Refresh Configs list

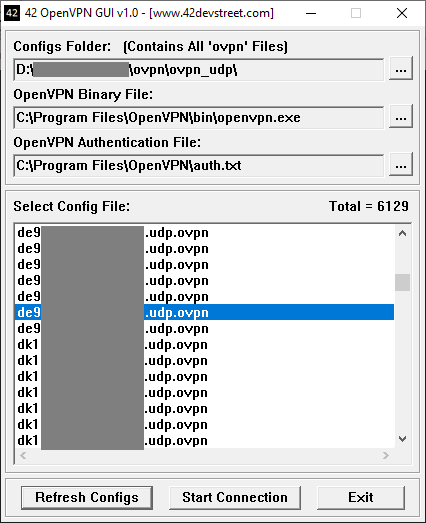pyautogui.click(x=87, y=497)
